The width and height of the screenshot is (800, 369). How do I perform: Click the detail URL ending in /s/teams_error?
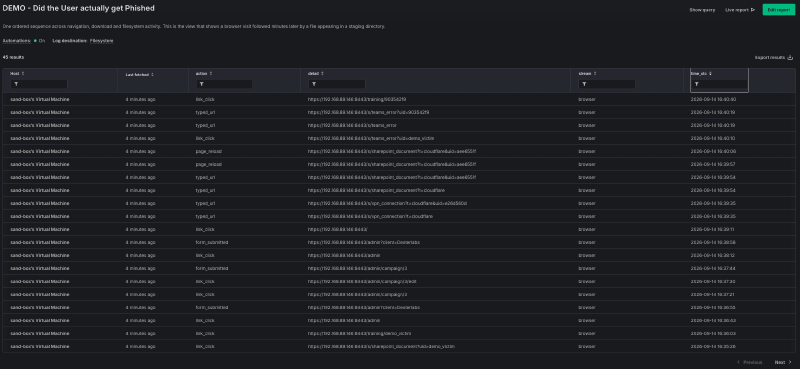[352, 125]
